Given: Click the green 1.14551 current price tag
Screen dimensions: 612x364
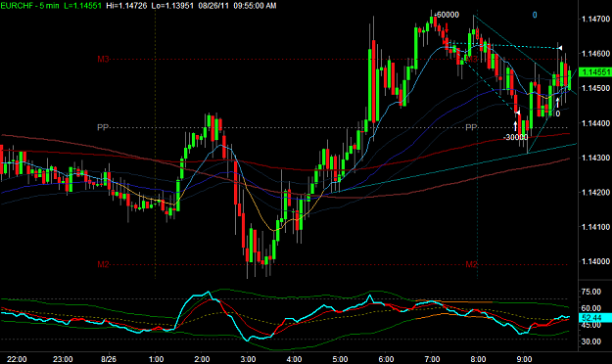Looking at the screenshot, I should 595,72.
